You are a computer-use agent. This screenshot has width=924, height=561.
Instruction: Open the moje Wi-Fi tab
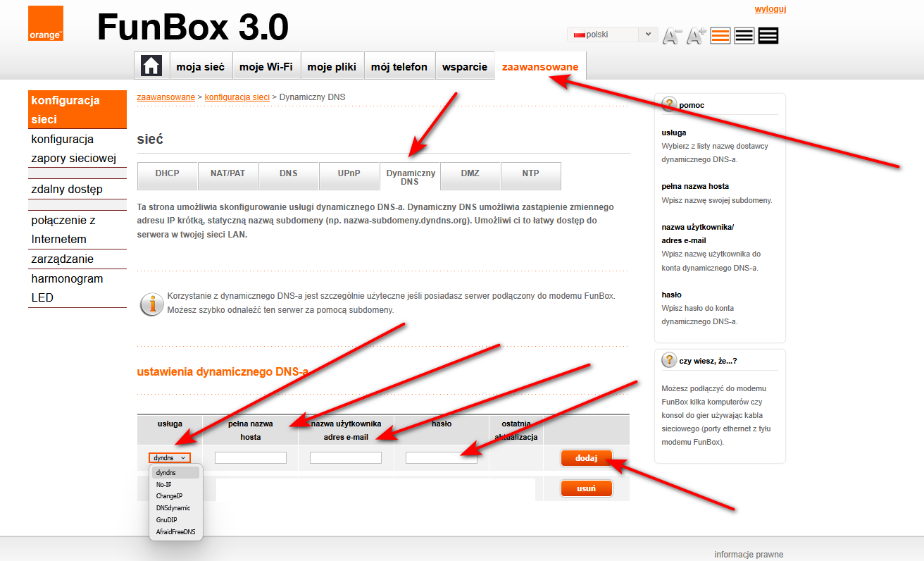266,66
